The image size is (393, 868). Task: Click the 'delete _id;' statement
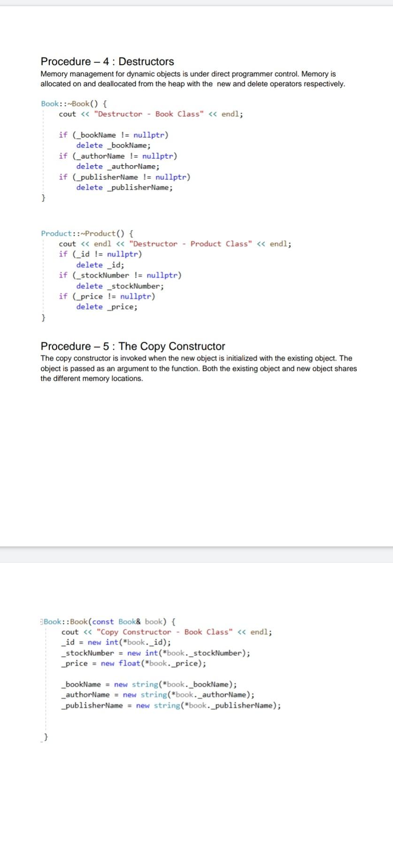point(100,265)
